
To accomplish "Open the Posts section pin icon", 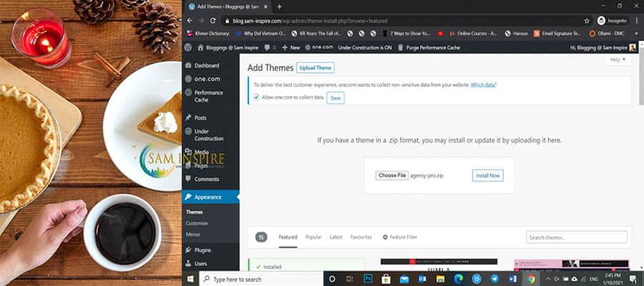I will tap(188, 118).
